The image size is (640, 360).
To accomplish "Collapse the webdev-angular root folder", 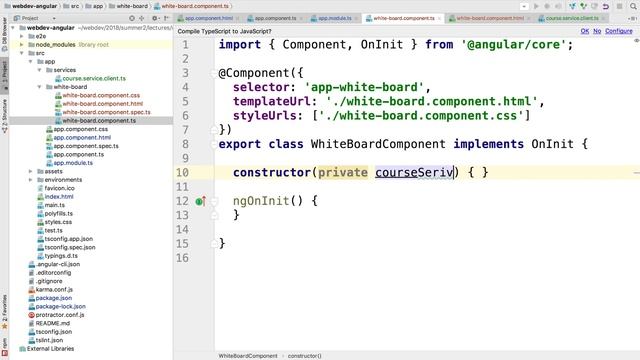I will pyautogui.click(x=13, y=28).
